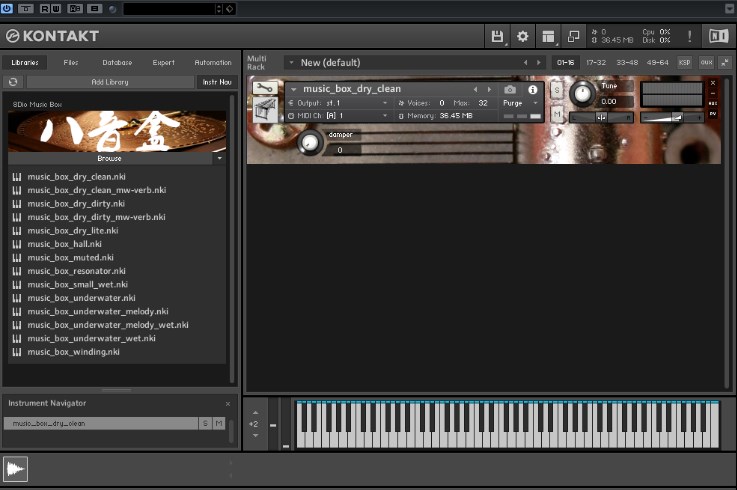Click the damper knob
The image size is (737, 490).
(x=310, y=142)
